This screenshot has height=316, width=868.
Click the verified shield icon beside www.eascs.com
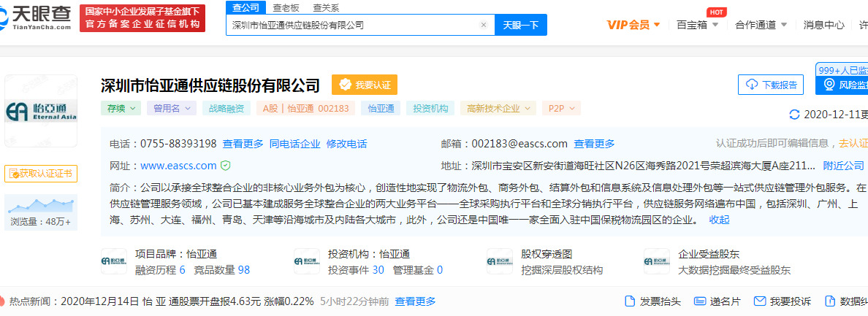coord(225,165)
